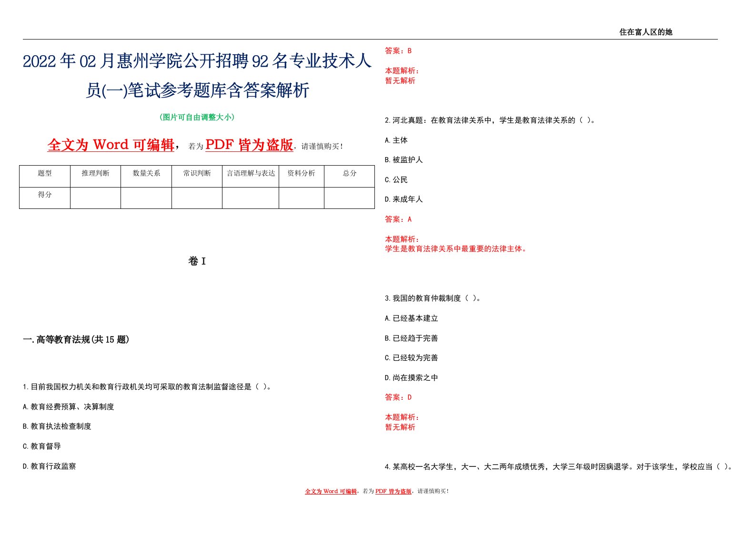
Task: Click question 1 text about 教育法制监督途径
Action: tap(148, 387)
